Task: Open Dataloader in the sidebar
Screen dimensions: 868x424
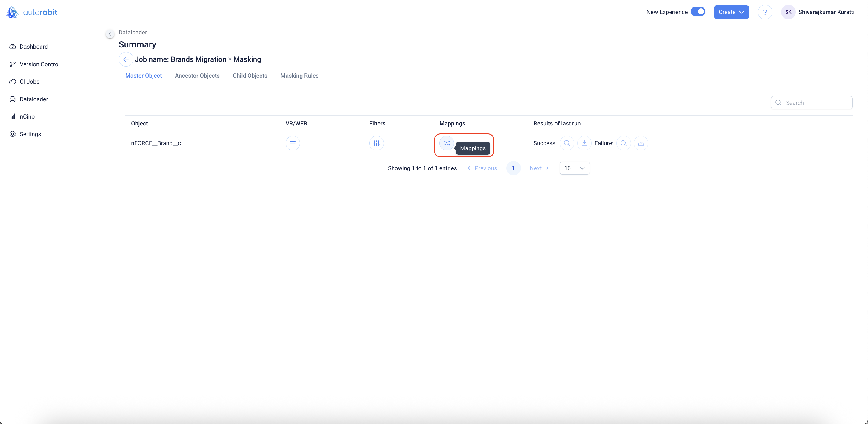Action: coord(34,99)
